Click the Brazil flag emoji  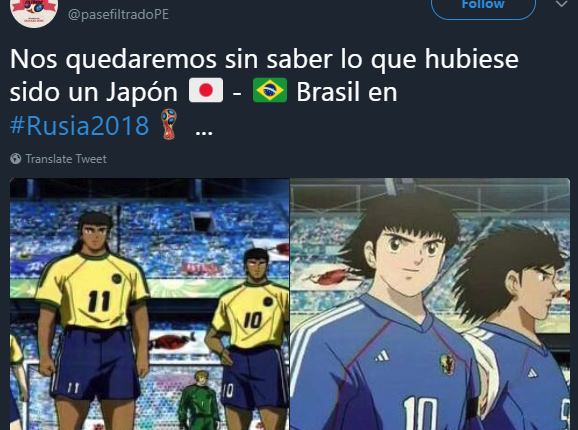pyautogui.click(x=270, y=90)
